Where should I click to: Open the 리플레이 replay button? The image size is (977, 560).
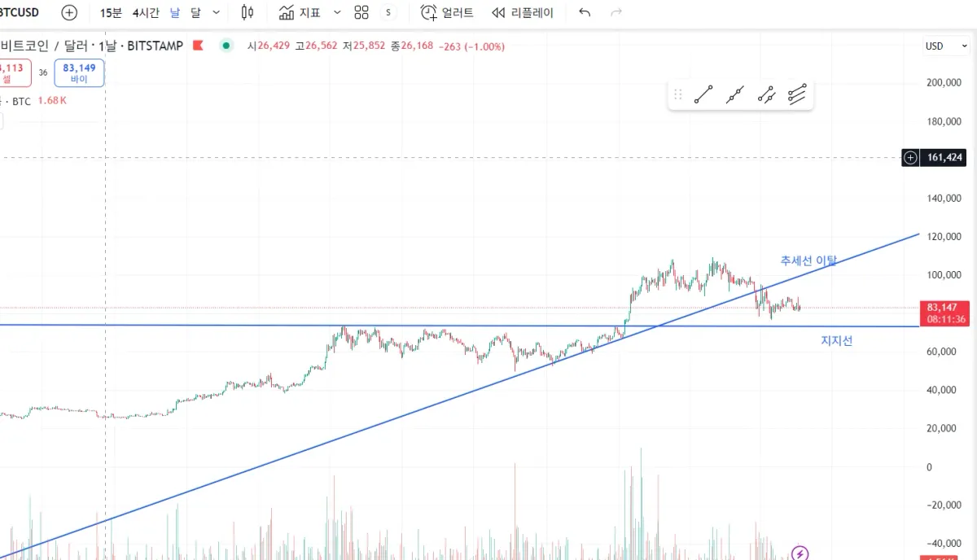tap(523, 12)
